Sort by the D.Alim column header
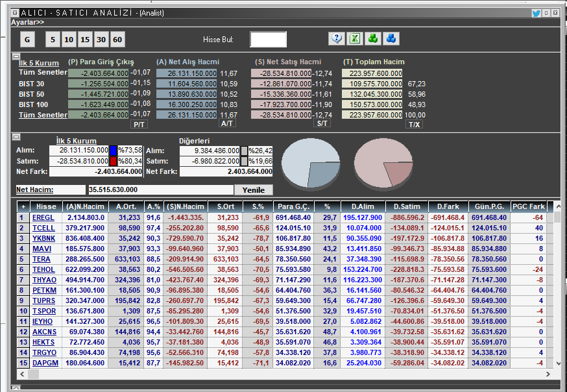 tap(363, 206)
